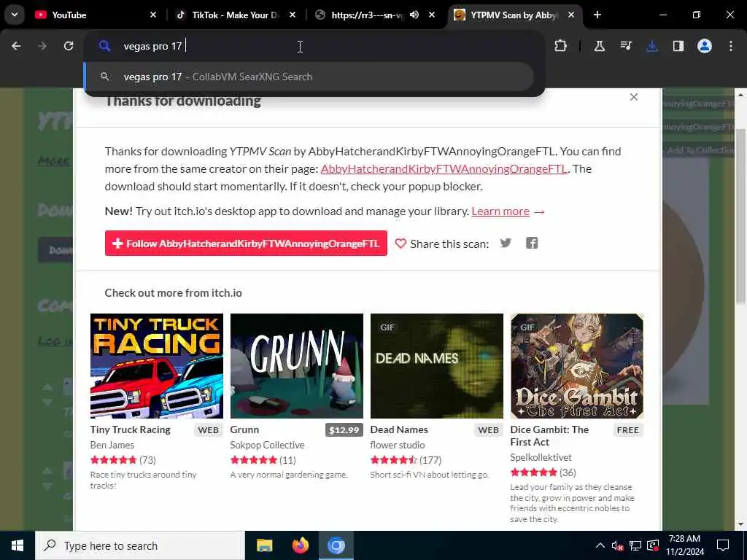
Task: Open the Dead Names thumbnail
Action: tap(437, 366)
